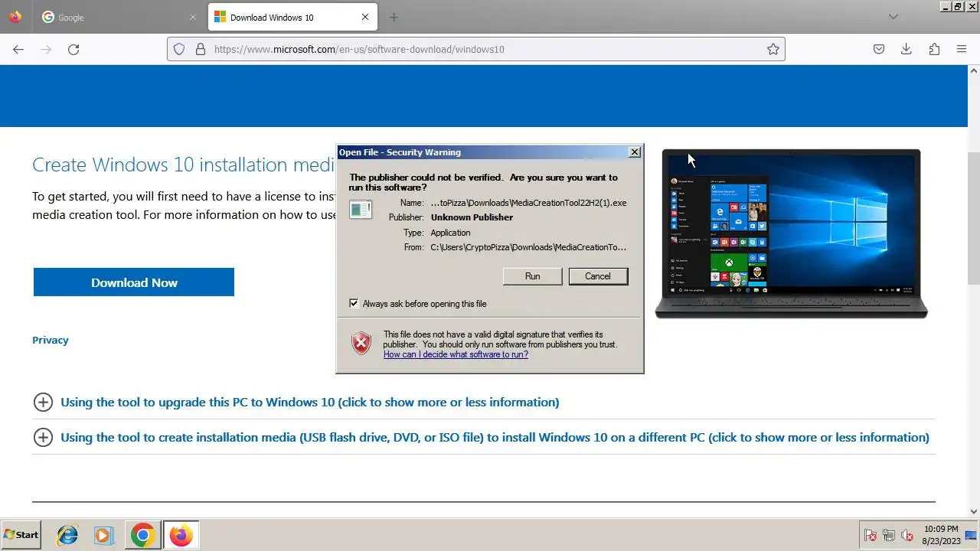Open the Privacy link

[x=51, y=340]
